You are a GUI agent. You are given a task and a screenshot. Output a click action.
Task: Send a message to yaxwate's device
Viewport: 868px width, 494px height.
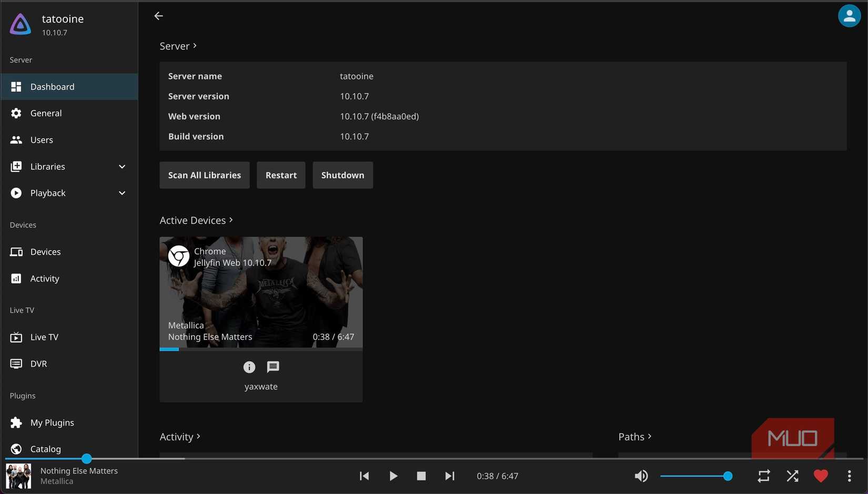coord(273,367)
